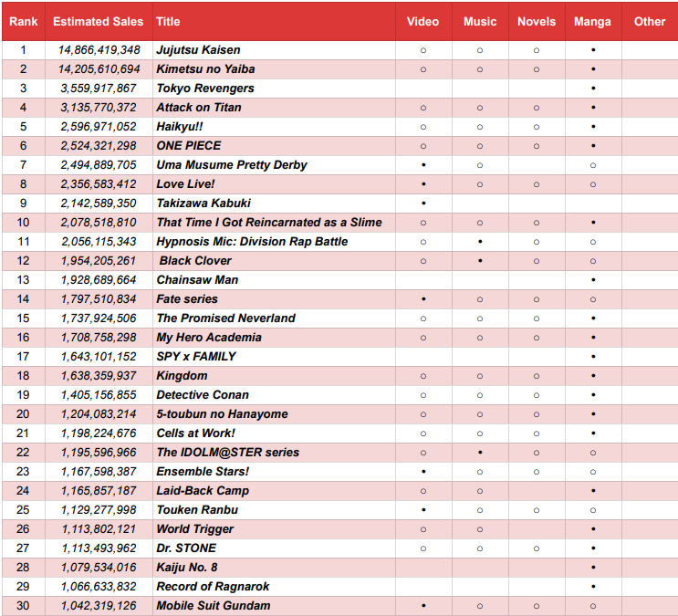
Task: Select sales figure 1,079,534,016
Action: pyautogui.click(x=99, y=567)
